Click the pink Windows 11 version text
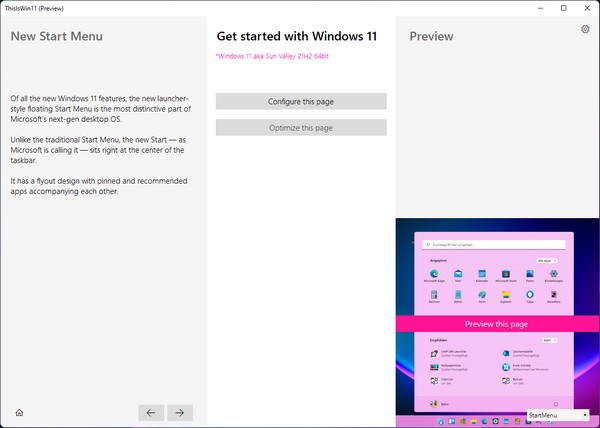The image size is (600, 428). click(x=272, y=56)
